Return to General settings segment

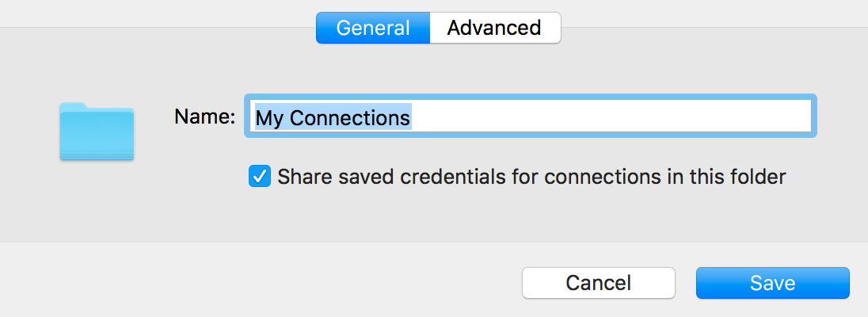click(x=373, y=27)
